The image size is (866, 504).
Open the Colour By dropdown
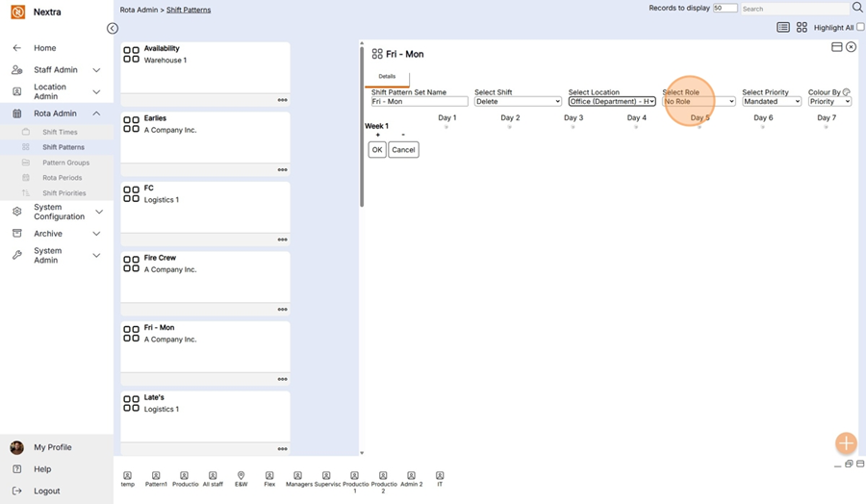(x=829, y=102)
